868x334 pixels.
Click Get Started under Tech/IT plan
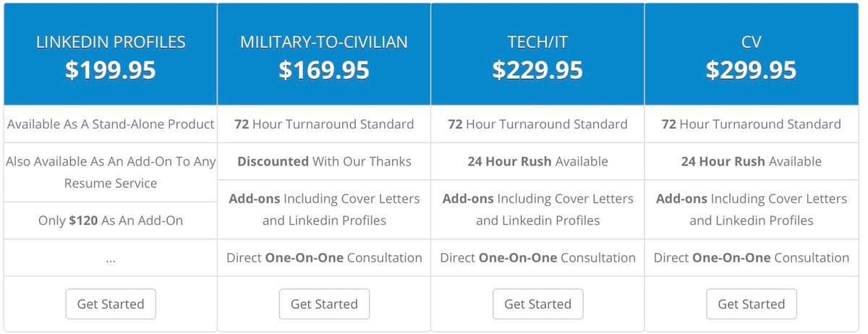coord(537,304)
